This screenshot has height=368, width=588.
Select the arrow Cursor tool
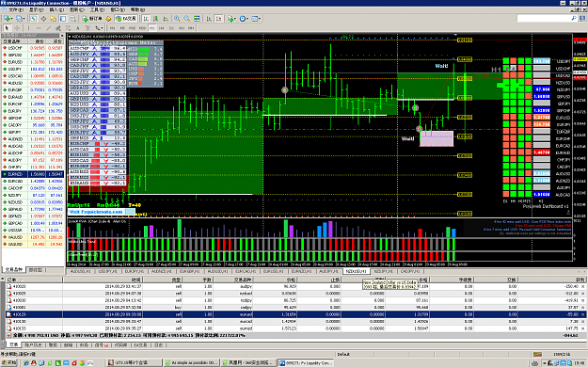(x=7, y=28)
